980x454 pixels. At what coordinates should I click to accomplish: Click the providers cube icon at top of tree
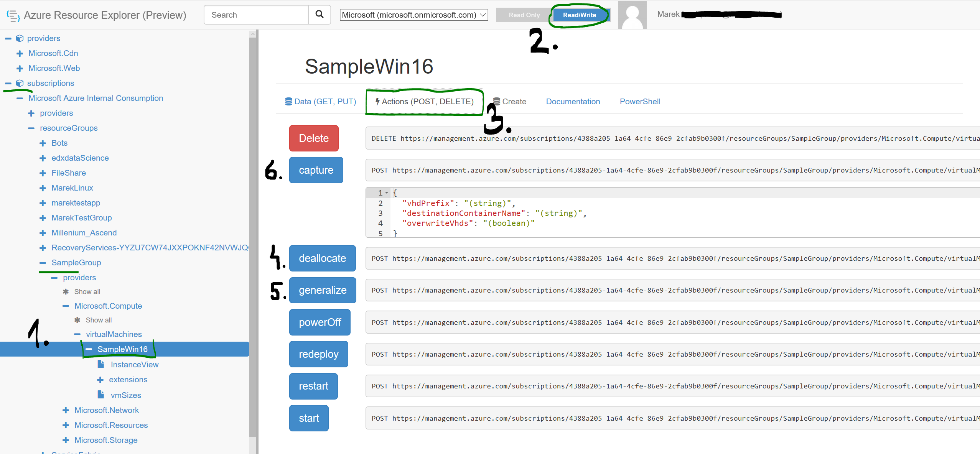tap(20, 38)
